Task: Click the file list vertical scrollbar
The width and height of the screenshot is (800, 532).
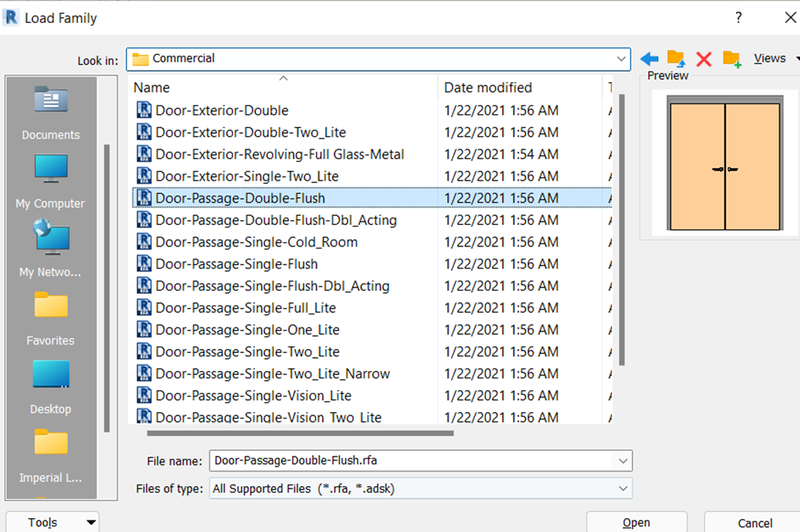Action: [621, 230]
